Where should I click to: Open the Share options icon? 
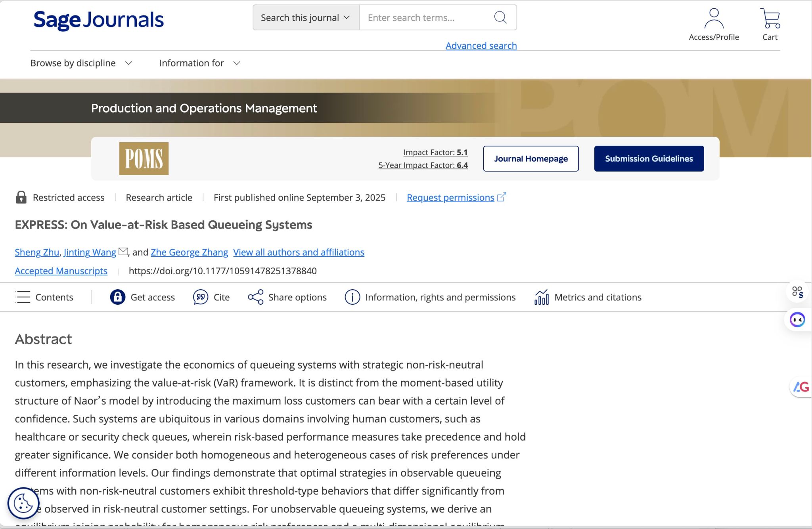click(255, 297)
